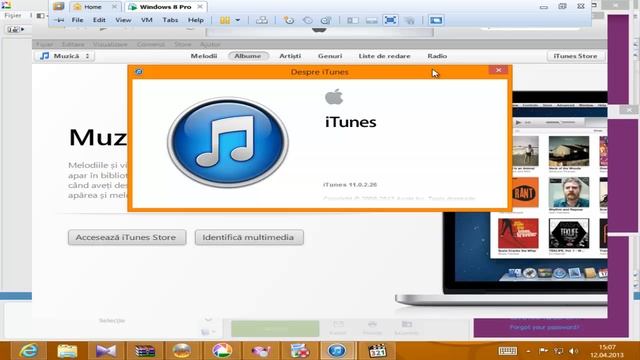Revert to snapshot in the VMware toolbar

coord(308,20)
